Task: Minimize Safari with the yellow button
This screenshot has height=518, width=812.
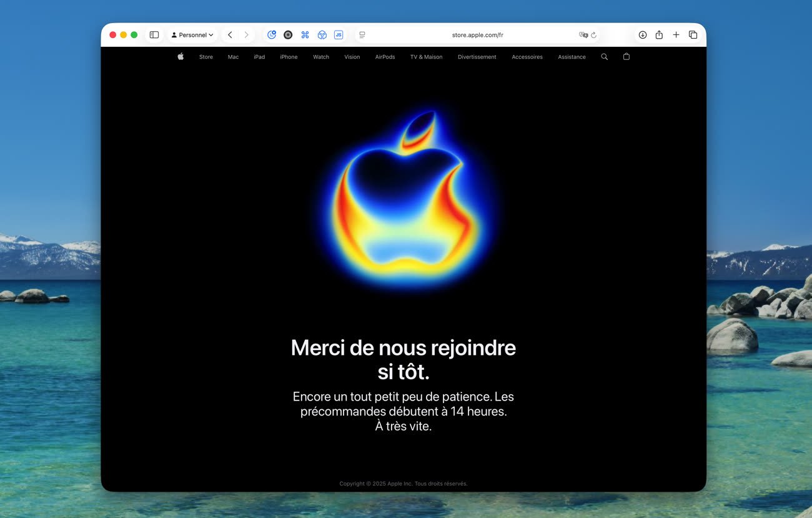Action: (124, 35)
